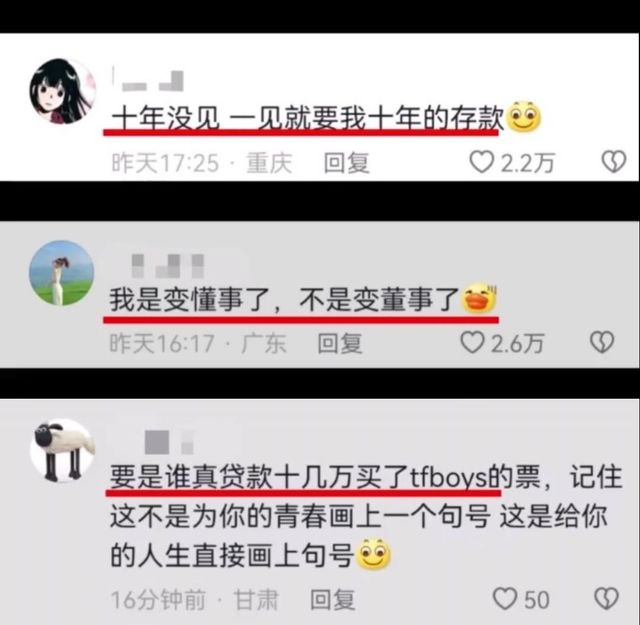Open the green field avatar profile
The height and width of the screenshot is (625, 640).
coord(62,273)
